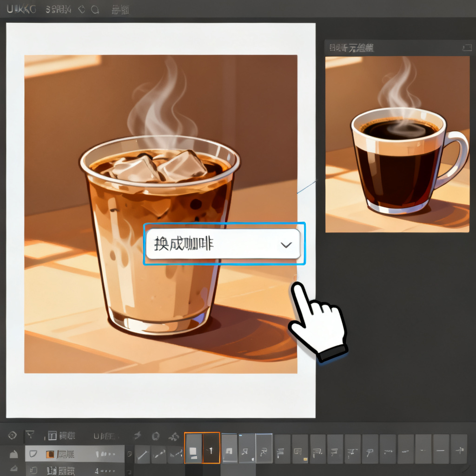Click the lightning bolt icon in bottom toolbar

[x=138, y=436]
